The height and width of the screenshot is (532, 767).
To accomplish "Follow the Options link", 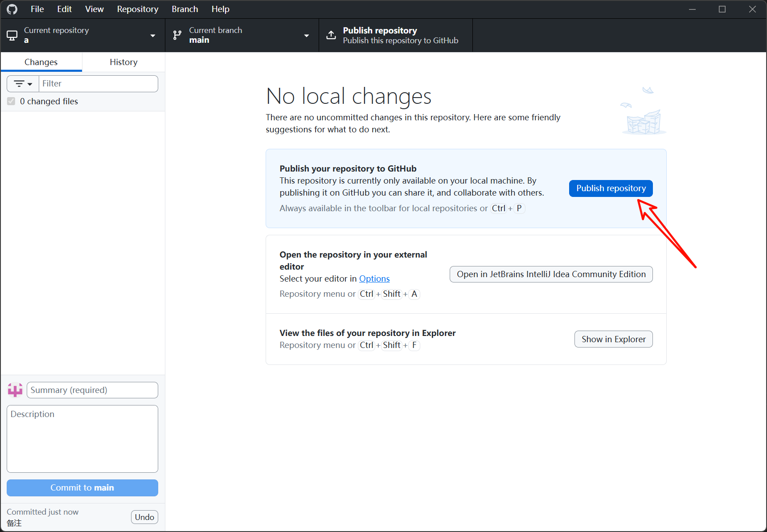I will pos(374,279).
